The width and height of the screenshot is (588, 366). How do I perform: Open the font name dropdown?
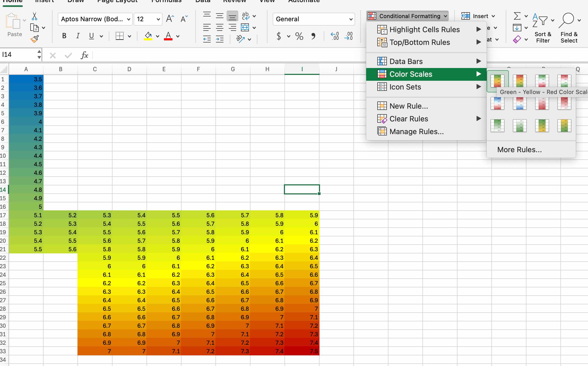pyautogui.click(x=128, y=19)
